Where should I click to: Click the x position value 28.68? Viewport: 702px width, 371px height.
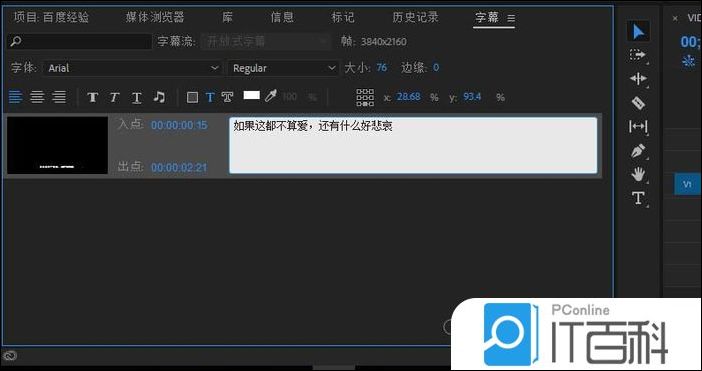(408, 97)
